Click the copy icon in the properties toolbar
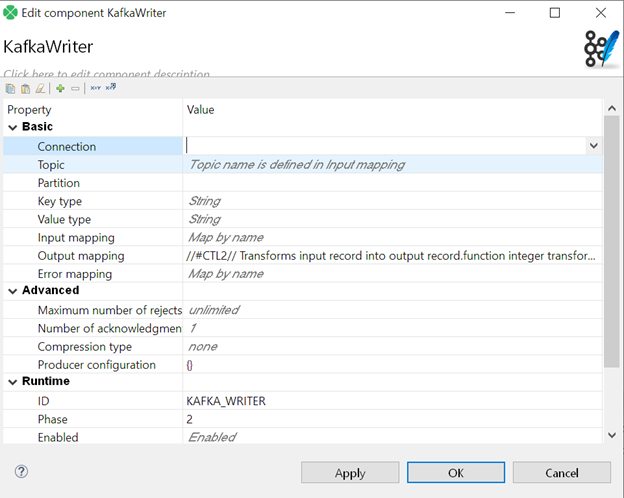Viewport: 624px width, 498px height. (x=10, y=88)
